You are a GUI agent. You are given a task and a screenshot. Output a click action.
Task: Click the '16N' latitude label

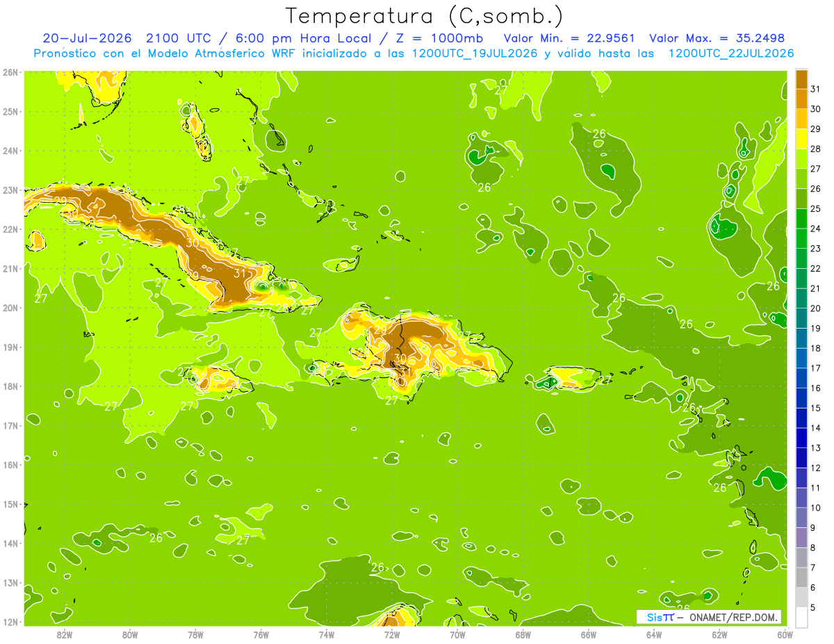pyautogui.click(x=10, y=465)
